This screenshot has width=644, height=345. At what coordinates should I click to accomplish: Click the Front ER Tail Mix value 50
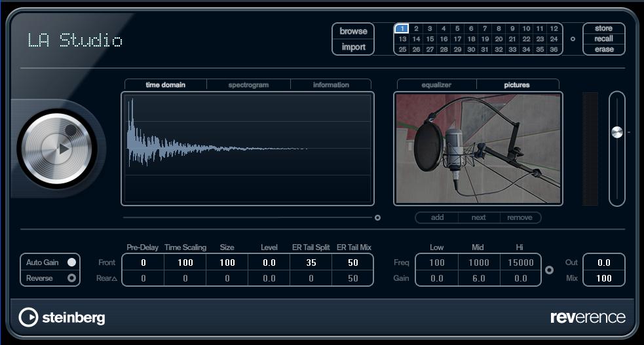(x=353, y=263)
